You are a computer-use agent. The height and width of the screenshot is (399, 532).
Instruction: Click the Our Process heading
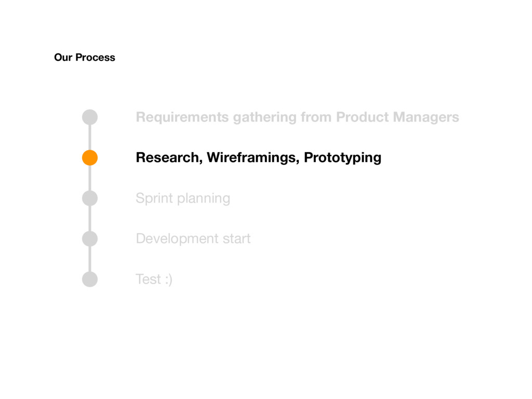coord(85,57)
